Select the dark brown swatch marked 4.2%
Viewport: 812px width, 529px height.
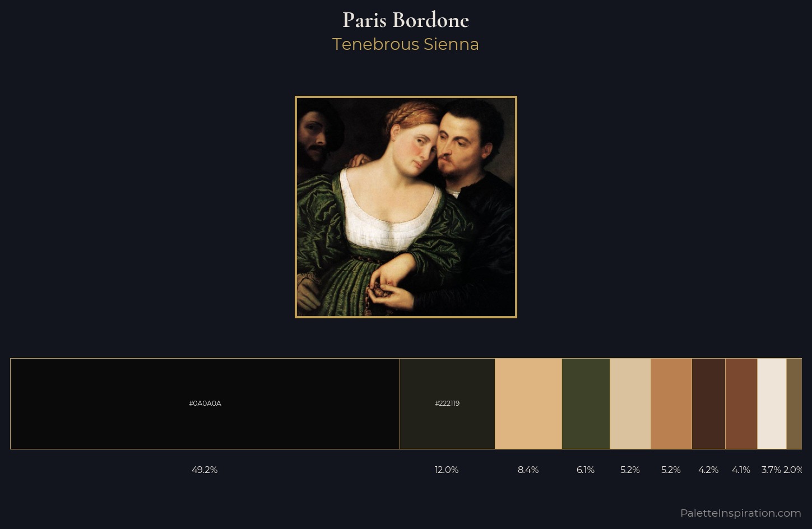(x=709, y=403)
